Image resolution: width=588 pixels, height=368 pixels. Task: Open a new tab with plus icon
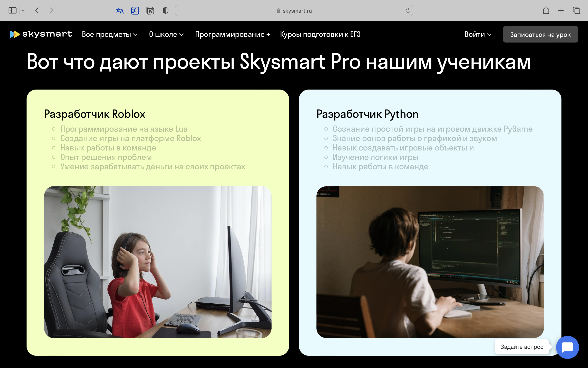point(561,10)
